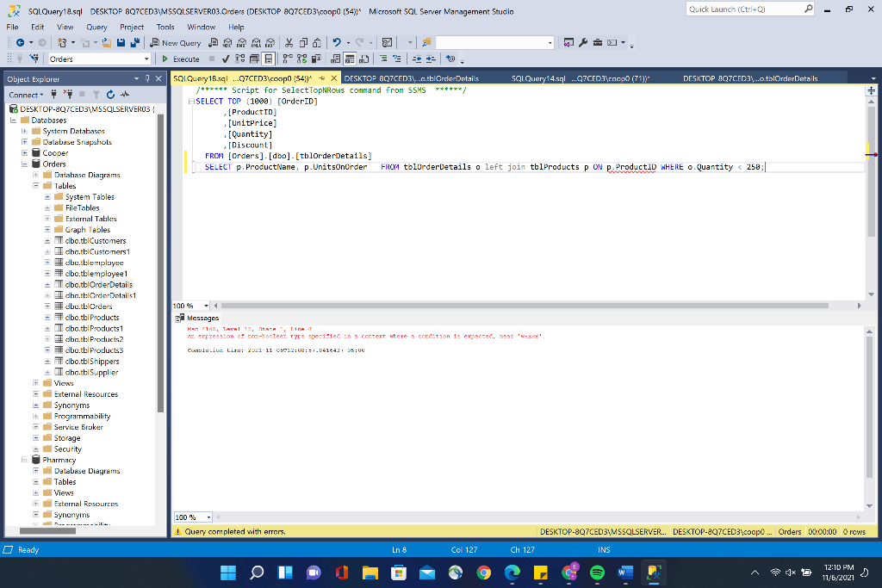Click Comment Out Selected Lines icon
This screenshot has height=588, width=882.
click(x=383, y=59)
